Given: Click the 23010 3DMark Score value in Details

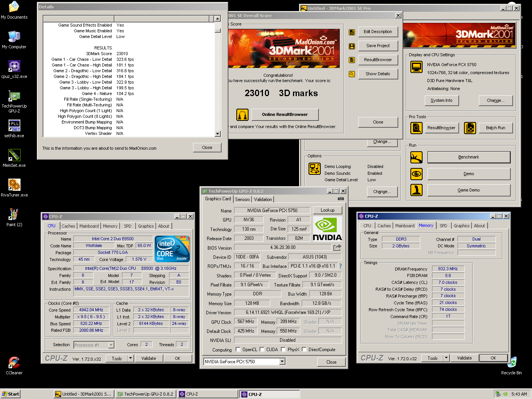Looking at the screenshot, I should [122, 54].
